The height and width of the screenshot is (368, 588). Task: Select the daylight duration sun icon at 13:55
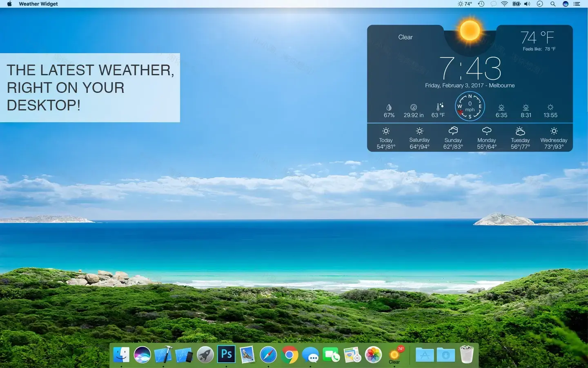tap(550, 107)
